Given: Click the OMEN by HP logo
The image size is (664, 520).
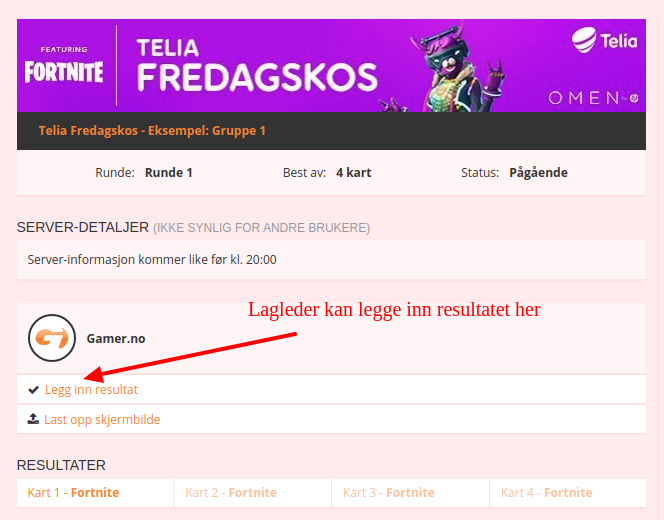Looking at the screenshot, I should pyautogui.click(x=593, y=98).
